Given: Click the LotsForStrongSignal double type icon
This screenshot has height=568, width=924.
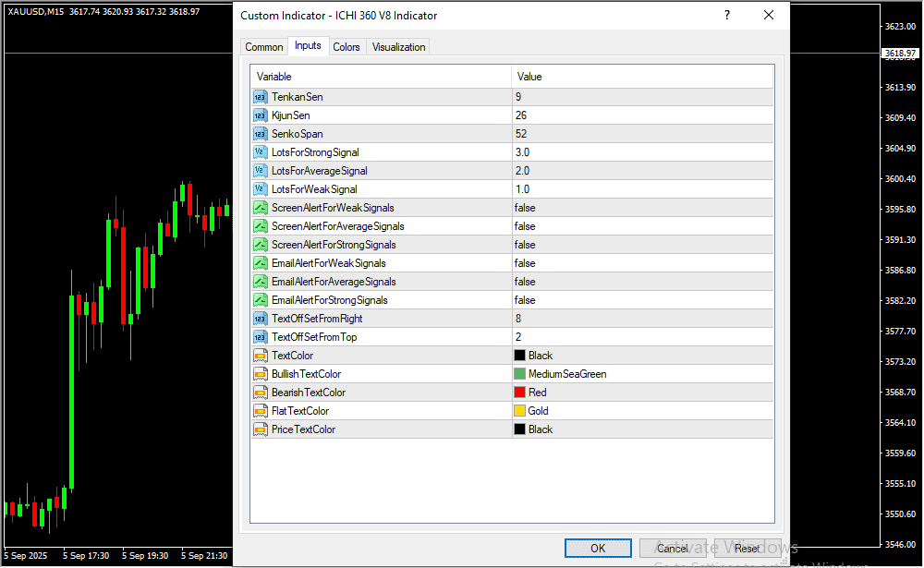Looking at the screenshot, I should [x=260, y=152].
